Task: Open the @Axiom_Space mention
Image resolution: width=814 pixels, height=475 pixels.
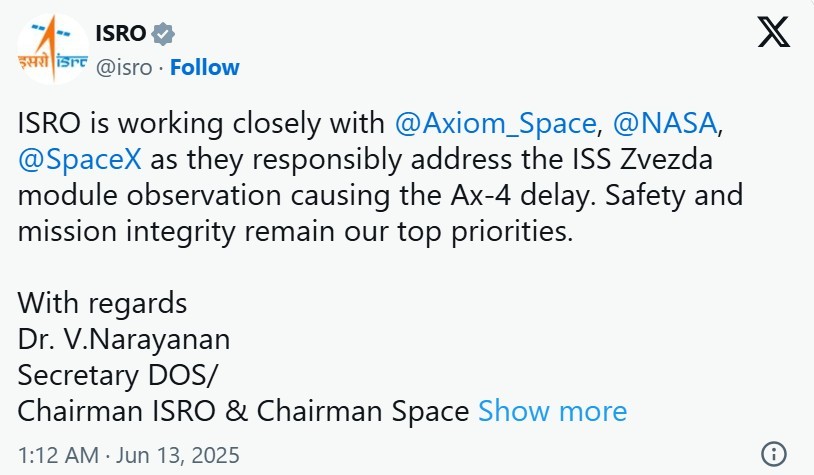Action: pyautogui.click(x=495, y=124)
